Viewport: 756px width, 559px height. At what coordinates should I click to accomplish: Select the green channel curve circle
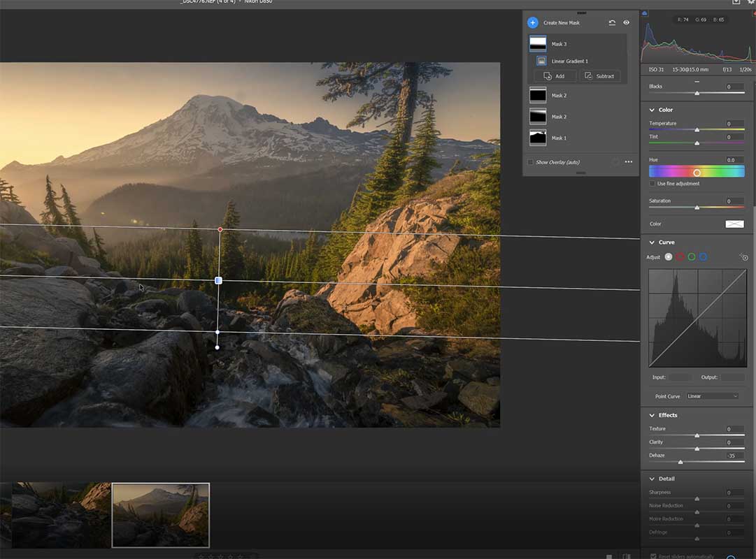click(692, 257)
